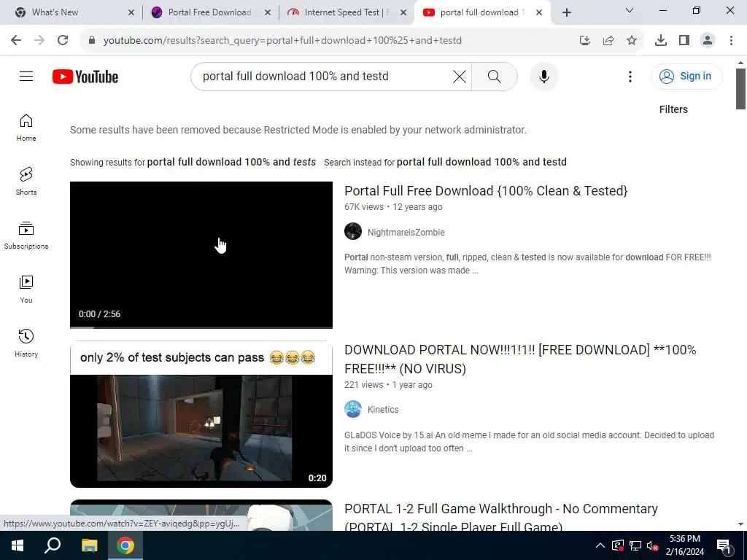Open the DOWNLOAD PORTAL NOW video title

coord(520,359)
